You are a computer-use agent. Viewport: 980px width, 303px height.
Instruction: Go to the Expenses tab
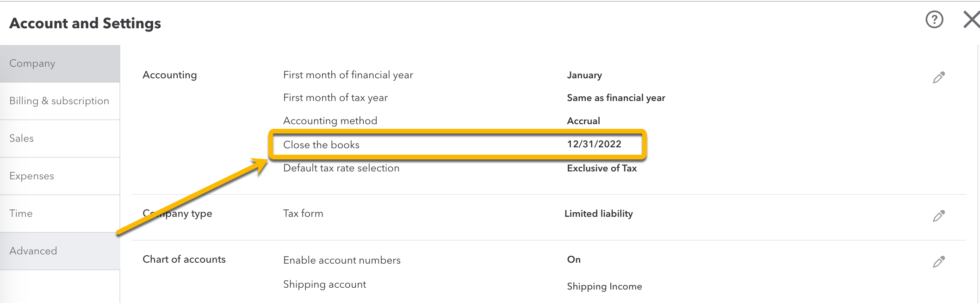(60, 176)
